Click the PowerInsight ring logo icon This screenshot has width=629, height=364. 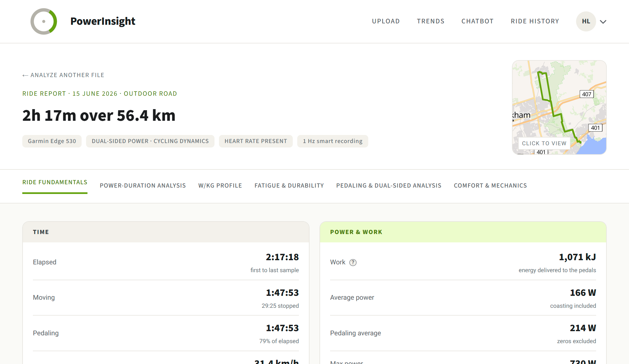pos(44,21)
